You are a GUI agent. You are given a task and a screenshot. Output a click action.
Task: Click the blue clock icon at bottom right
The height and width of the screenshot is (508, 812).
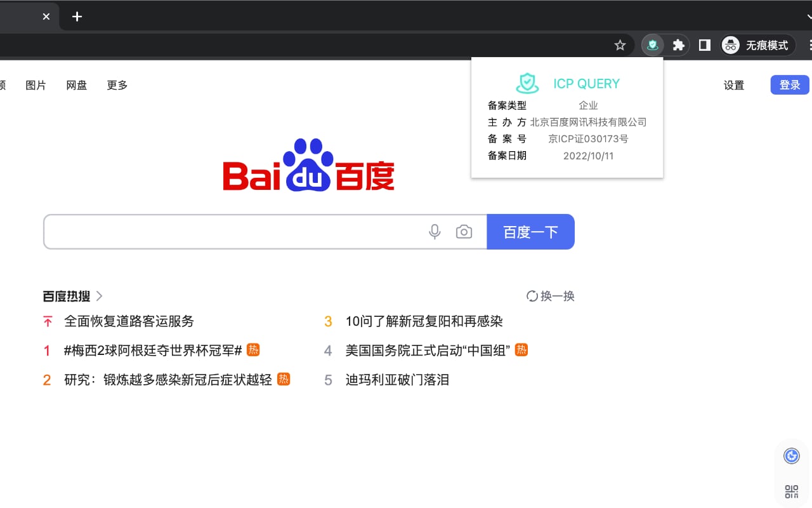click(x=791, y=455)
